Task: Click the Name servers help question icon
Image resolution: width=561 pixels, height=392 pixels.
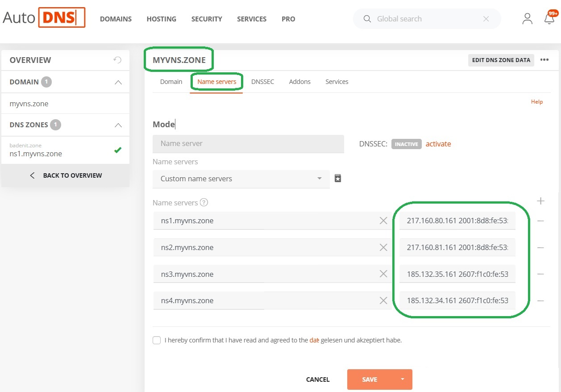Action: pos(204,202)
